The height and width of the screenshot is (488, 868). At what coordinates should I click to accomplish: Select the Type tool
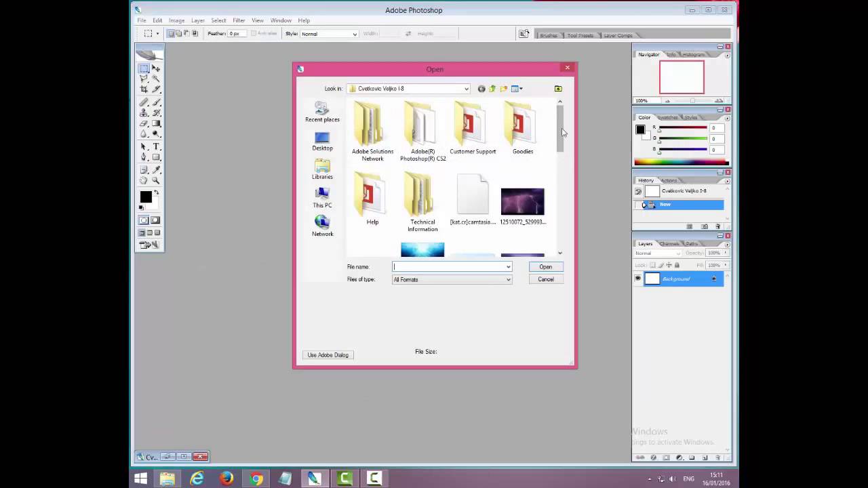[156, 146]
